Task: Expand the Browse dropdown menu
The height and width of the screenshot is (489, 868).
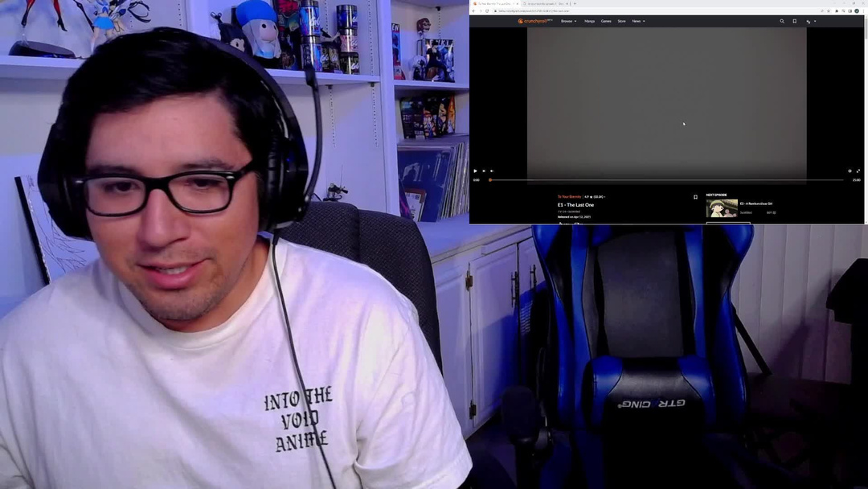Action: point(568,22)
